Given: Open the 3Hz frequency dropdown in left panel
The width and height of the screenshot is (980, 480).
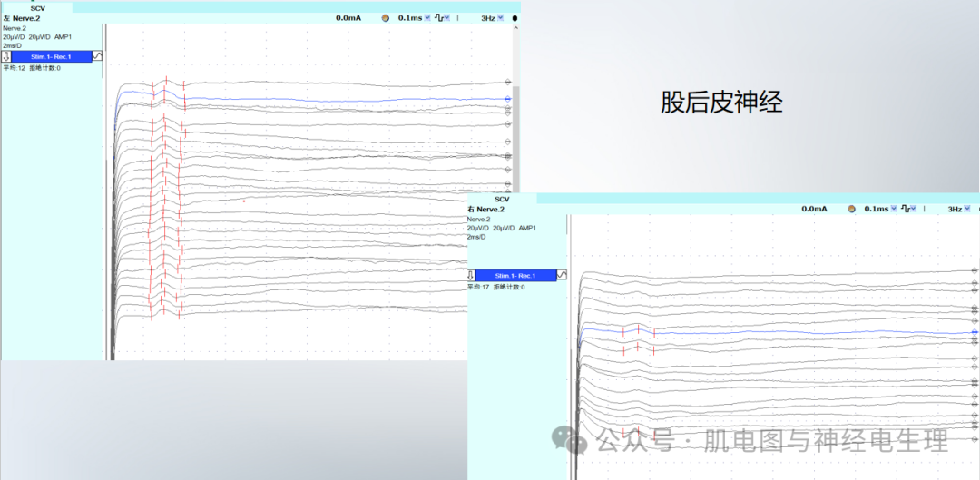Looking at the screenshot, I should (x=502, y=17).
